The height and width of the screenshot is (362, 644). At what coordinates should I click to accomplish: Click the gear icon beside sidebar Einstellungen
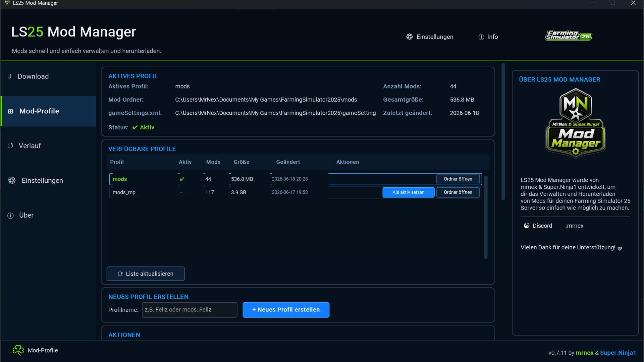[12, 180]
